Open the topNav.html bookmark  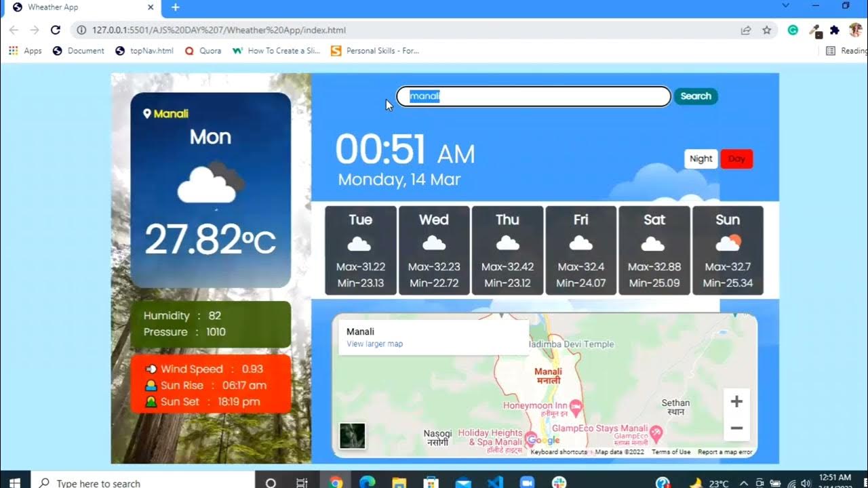pos(145,50)
